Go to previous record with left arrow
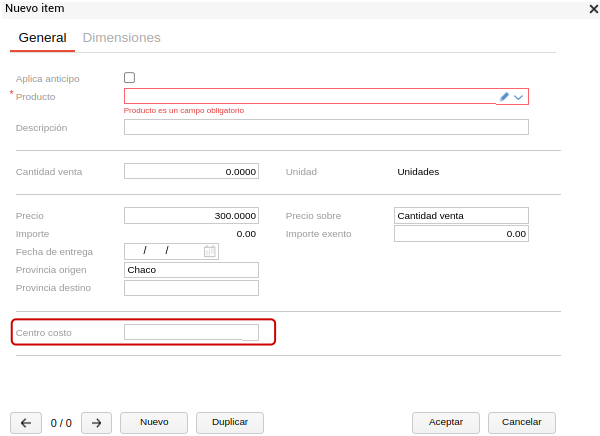The image size is (600, 436). pos(25,423)
